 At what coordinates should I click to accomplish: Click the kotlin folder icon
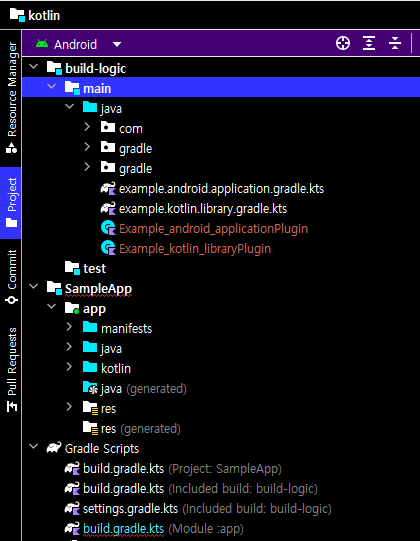tap(90, 367)
